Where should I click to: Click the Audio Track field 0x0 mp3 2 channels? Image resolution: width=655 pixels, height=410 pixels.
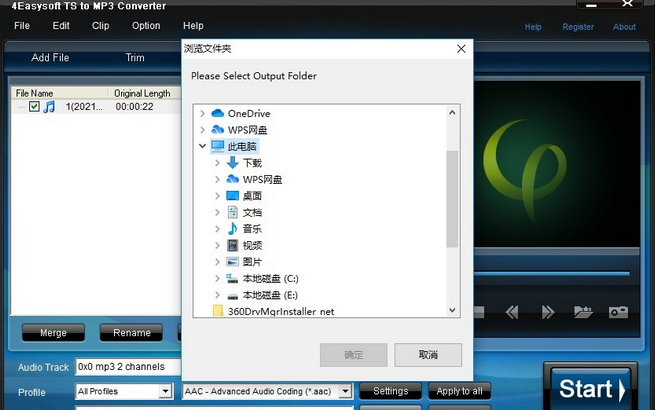[128, 367]
